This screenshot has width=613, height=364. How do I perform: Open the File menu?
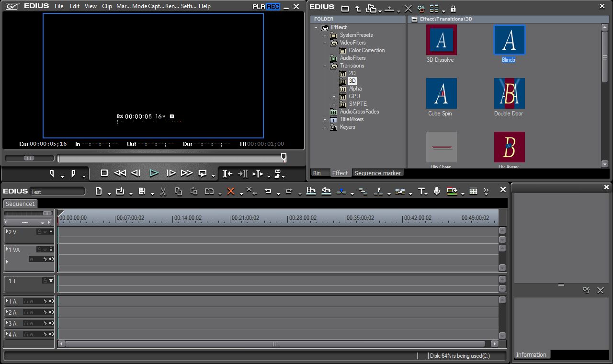click(x=59, y=6)
